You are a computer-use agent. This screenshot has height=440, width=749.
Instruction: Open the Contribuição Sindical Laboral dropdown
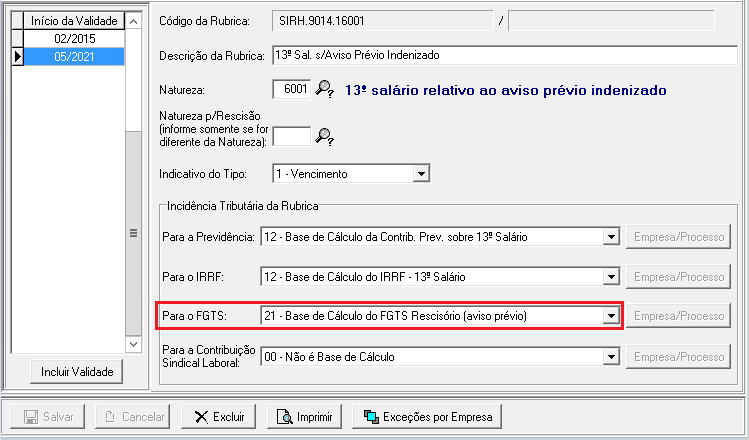pos(610,356)
